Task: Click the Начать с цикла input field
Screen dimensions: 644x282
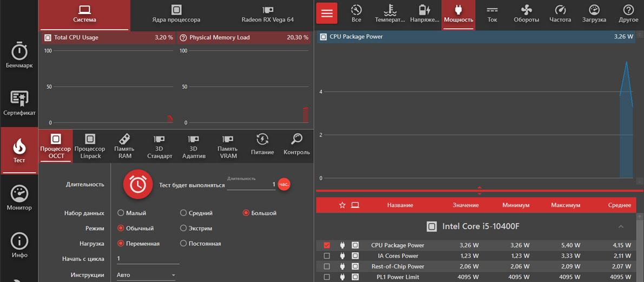Action: [x=148, y=259]
